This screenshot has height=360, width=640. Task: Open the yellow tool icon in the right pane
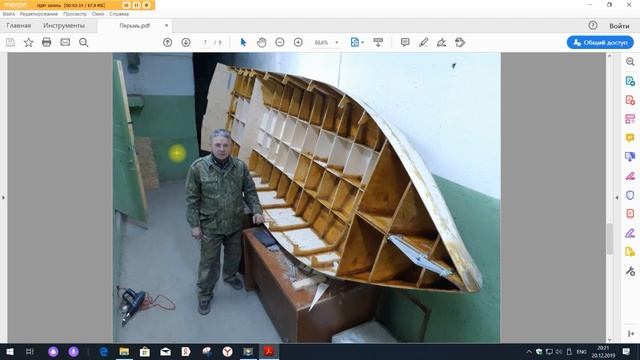630,252
